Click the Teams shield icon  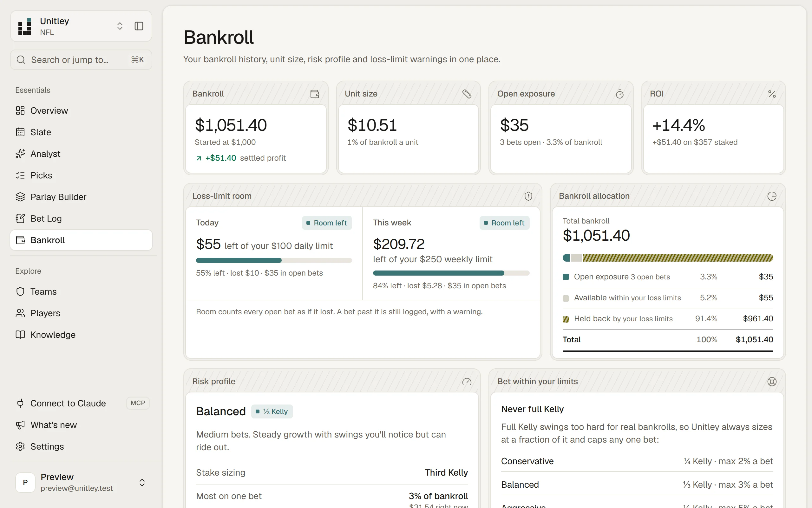click(x=20, y=291)
